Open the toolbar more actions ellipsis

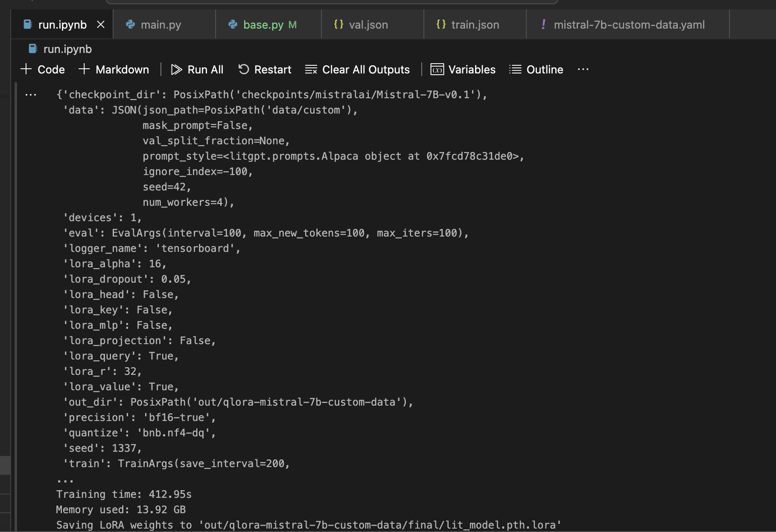[583, 70]
